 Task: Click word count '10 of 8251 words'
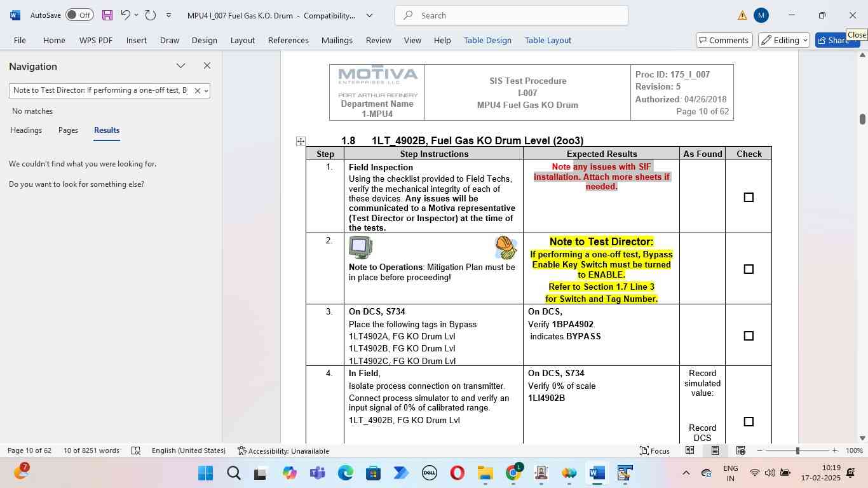[x=92, y=451]
